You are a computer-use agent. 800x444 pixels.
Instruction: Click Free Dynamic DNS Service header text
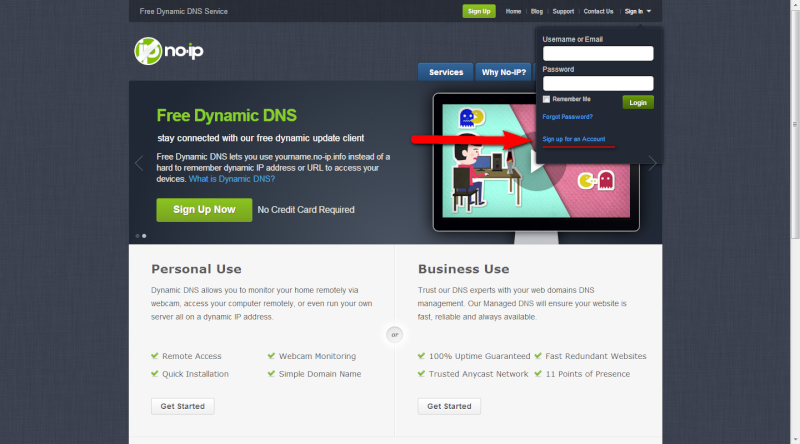184,11
